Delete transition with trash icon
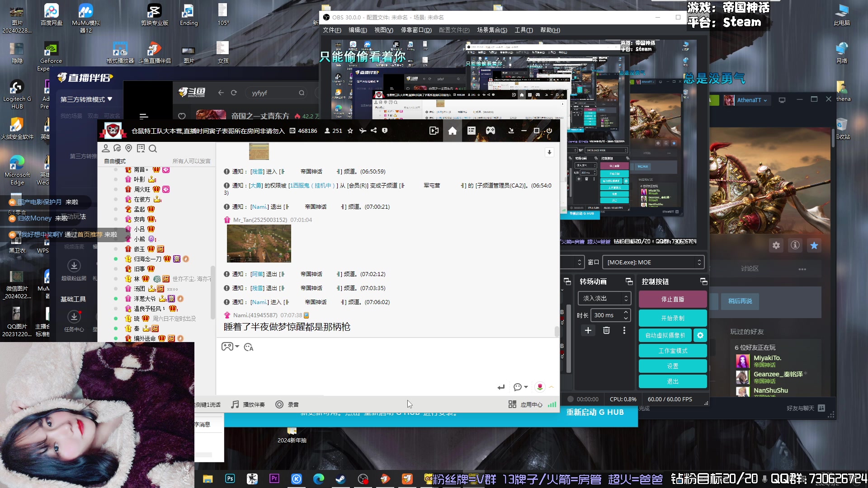The height and width of the screenshot is (488, 868). (606, 330)
